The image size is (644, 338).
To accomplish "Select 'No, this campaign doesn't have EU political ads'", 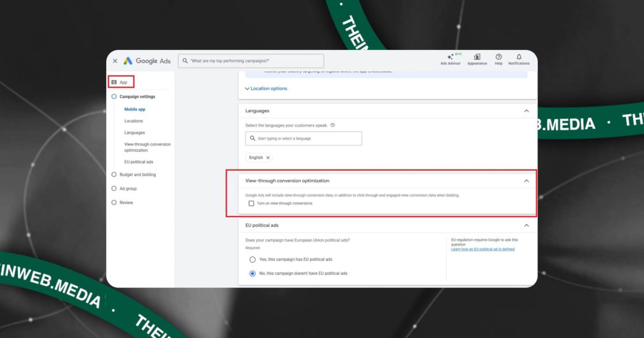I will tap(252, 273).
